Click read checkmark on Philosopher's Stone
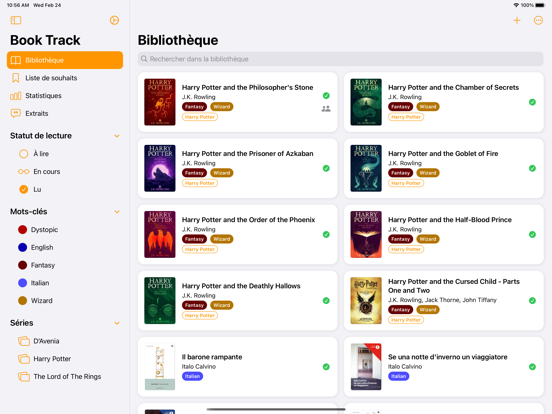This screenshot has height=414, width=552. point(326,96)
